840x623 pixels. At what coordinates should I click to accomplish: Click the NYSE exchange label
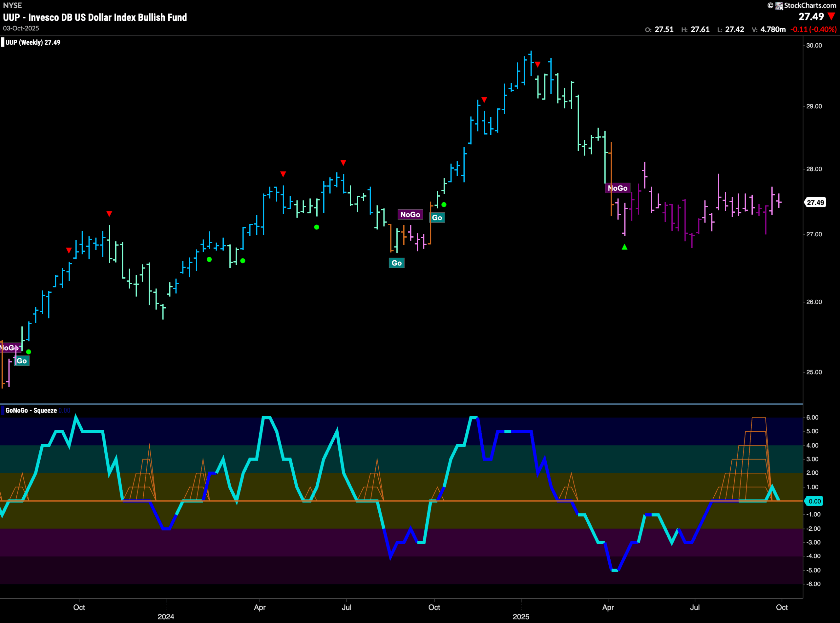(x=12, y=5)
